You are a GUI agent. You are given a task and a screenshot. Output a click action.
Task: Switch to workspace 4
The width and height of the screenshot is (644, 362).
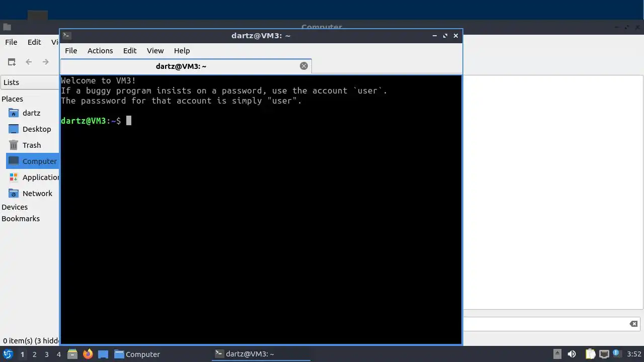tap(58, 354)
